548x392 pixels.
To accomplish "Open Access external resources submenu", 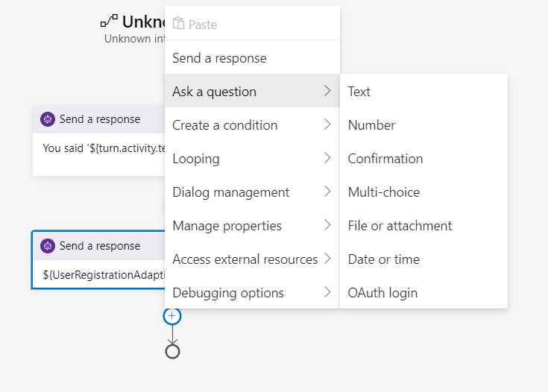I will [x=252, y=259].
